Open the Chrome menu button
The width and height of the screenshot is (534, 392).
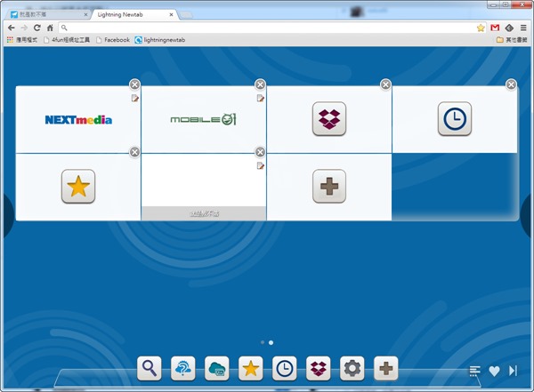pos(523,28)
